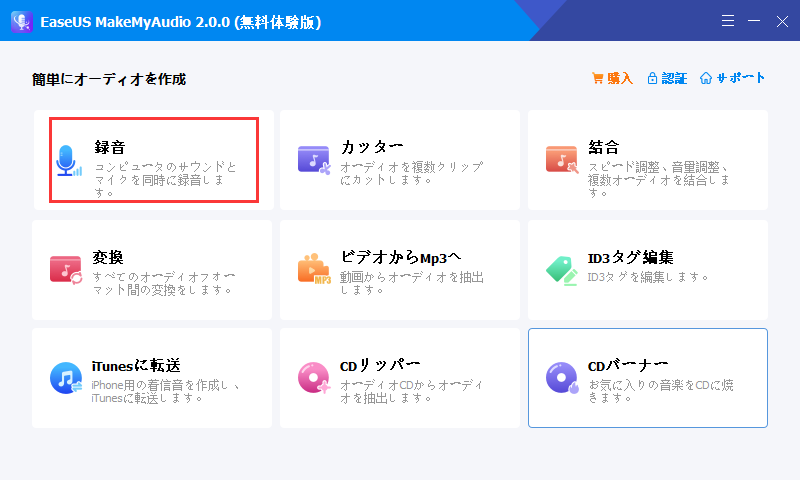
Task: Click description 動画からオーディオを抽出します
Action: 412,283
